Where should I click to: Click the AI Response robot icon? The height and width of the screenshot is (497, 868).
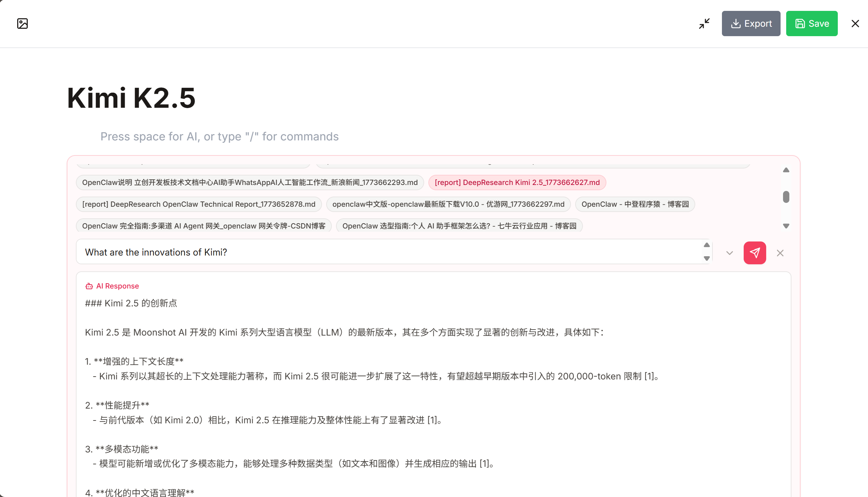(89, 286)
